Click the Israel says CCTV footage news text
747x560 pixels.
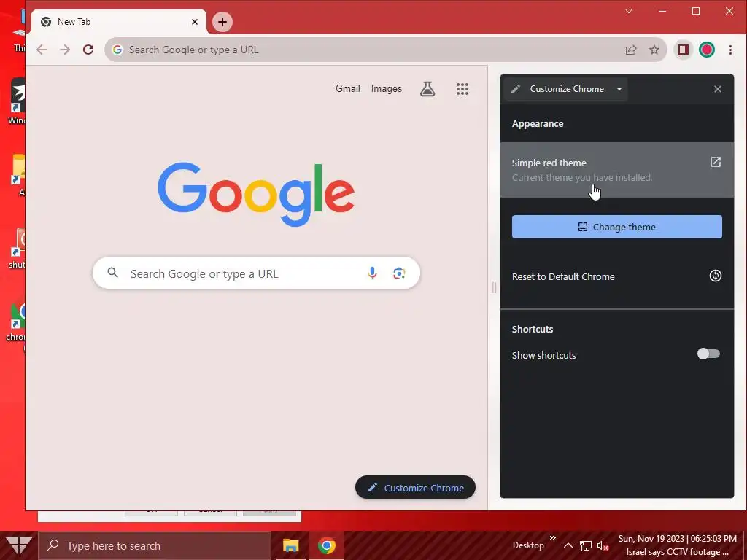point(678,552)
